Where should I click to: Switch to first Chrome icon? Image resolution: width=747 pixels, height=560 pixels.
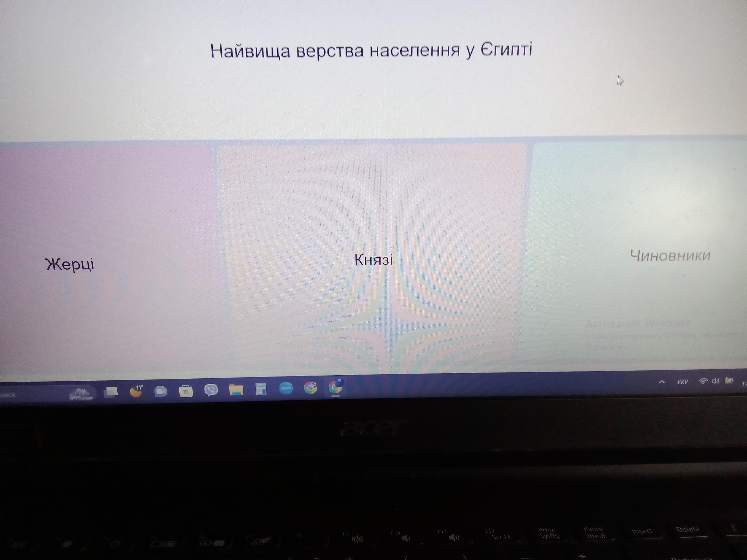coord(311,388)
